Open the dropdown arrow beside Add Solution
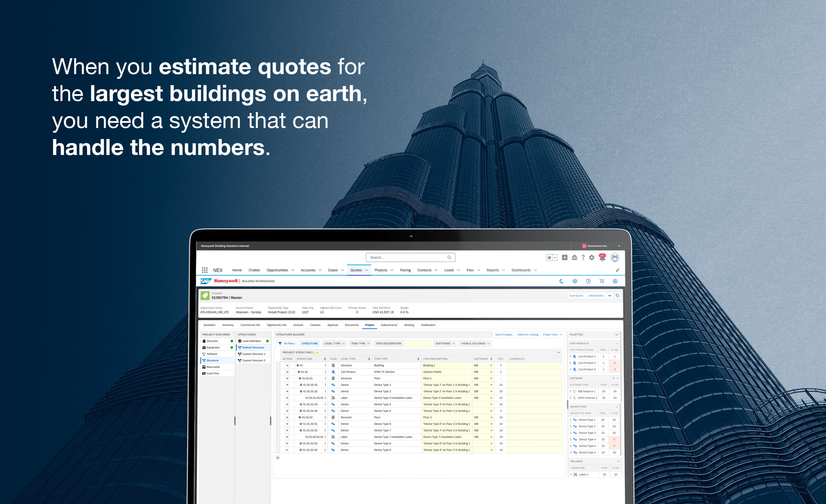This screenshot has width=826, height=504. [x=610, y=296]
